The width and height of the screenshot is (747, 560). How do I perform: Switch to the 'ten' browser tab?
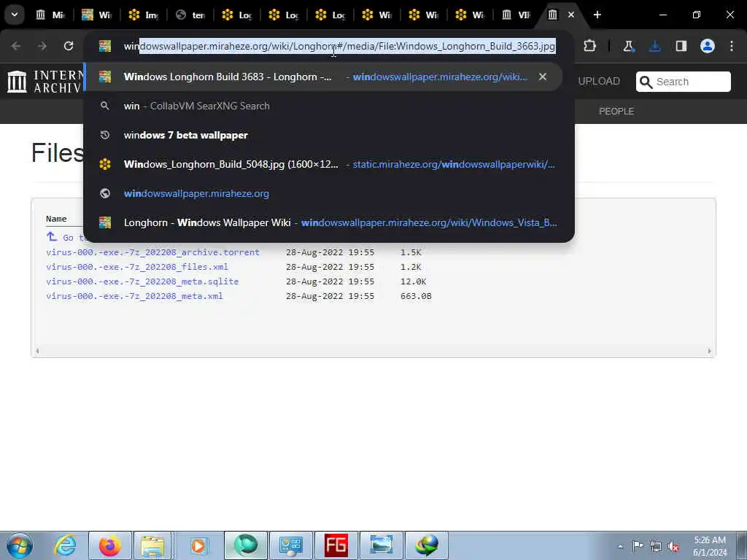190,15
